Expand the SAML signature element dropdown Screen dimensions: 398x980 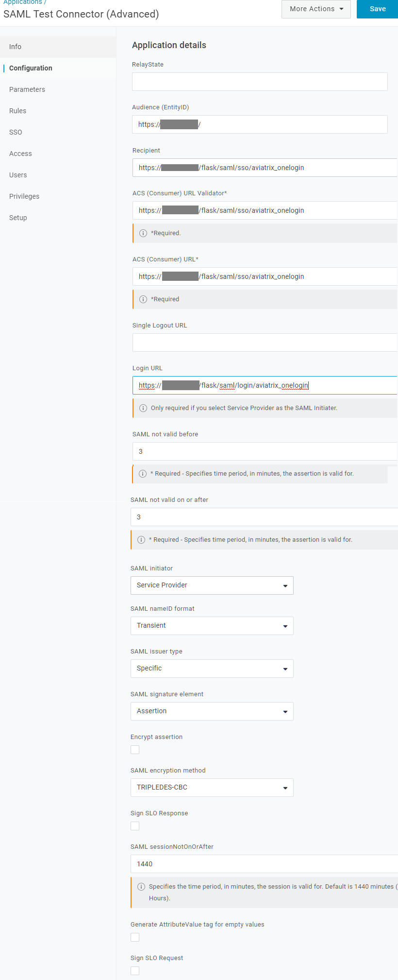[x=212, y=711]
